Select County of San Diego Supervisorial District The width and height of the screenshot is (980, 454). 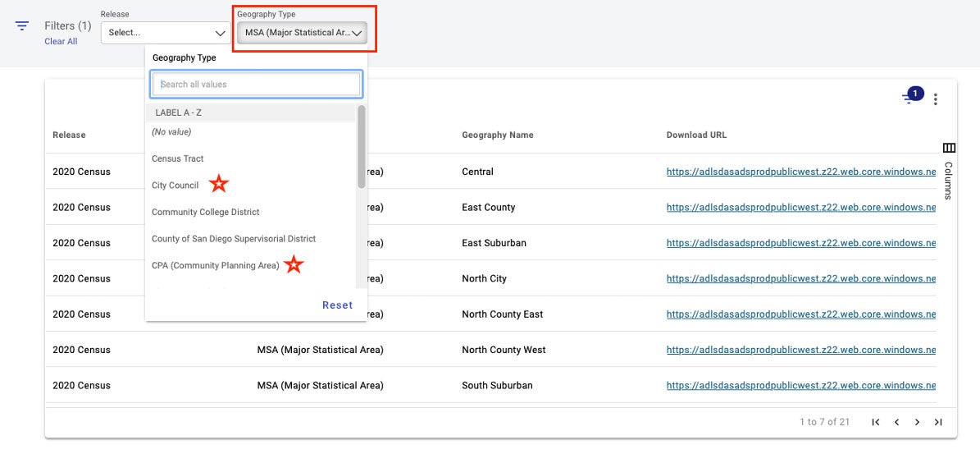(234, 239)
